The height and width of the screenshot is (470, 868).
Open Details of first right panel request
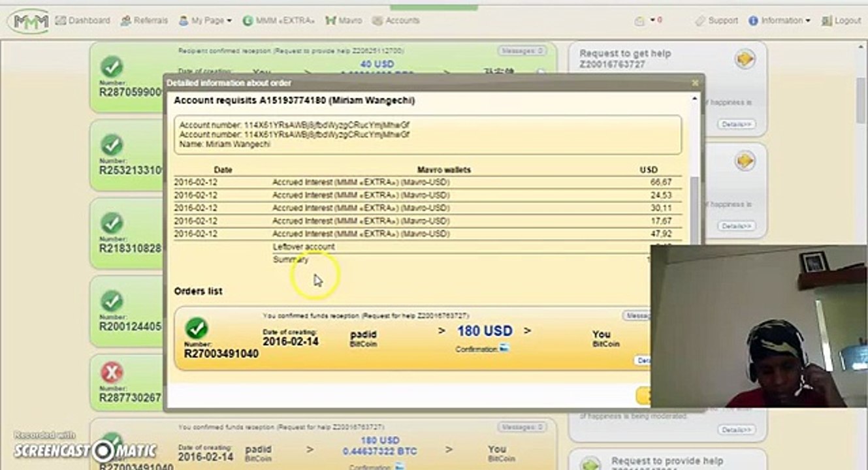[736, 124]
